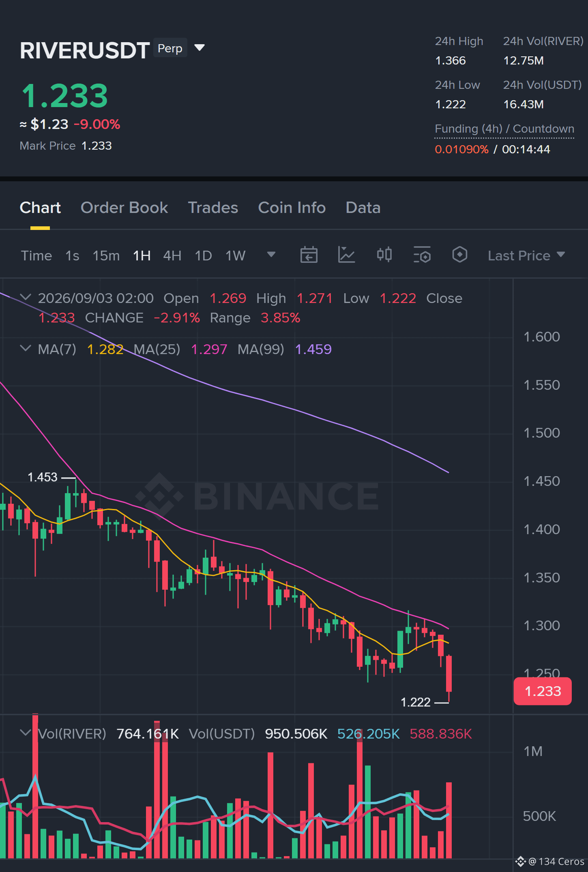588x872 pixels.
Task: Collapse the Vol(RIVER) indicator row
Action: tap(25, 733)
